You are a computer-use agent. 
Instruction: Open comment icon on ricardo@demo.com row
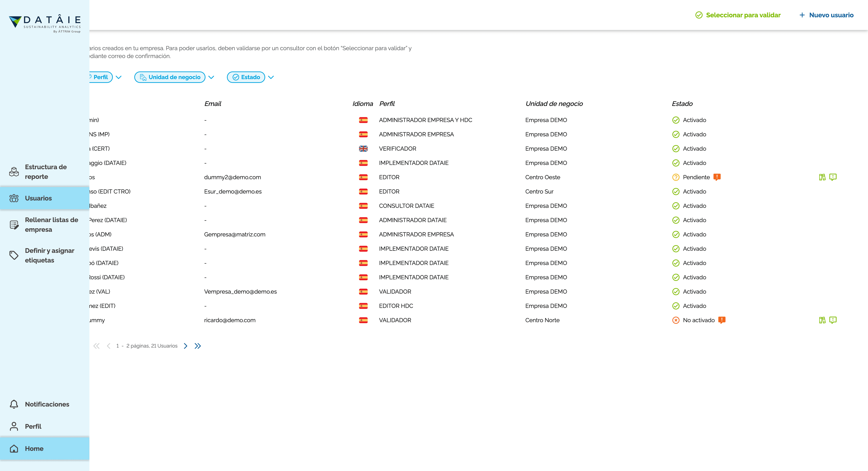pos(833,320)
